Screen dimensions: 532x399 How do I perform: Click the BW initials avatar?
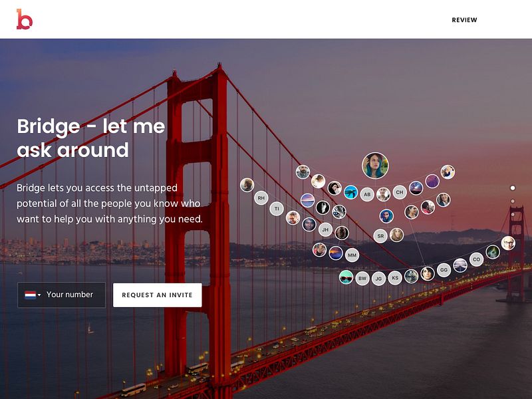pos(362,279)
